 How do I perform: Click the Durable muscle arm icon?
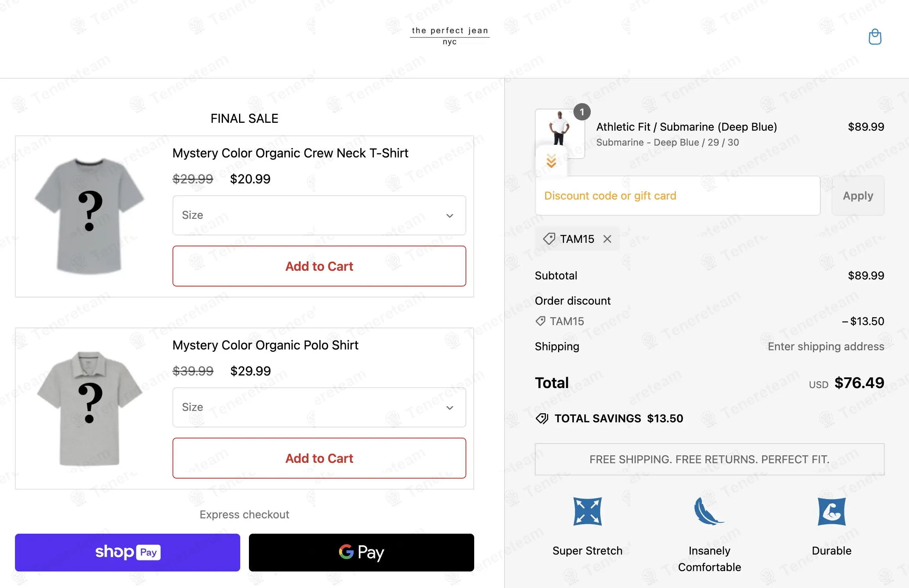pyautogui.click(x=831, y=511)
